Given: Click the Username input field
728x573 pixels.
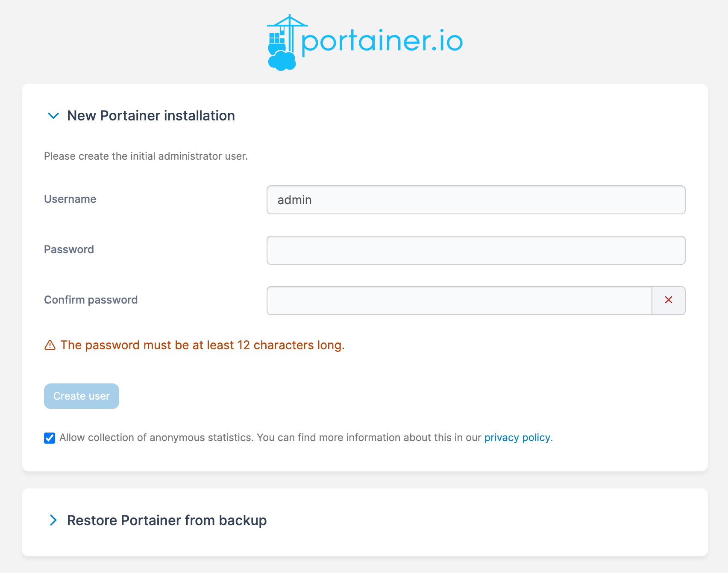Looking at the screenshot, I should click(x=476, y=200).
